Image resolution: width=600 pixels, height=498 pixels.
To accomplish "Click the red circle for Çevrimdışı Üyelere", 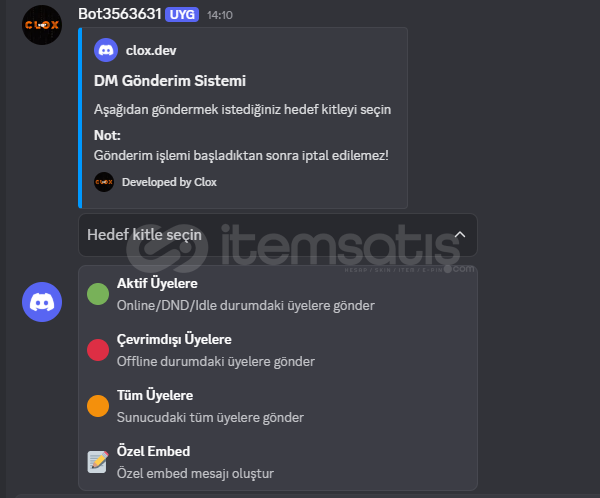I will pos(98,350).
